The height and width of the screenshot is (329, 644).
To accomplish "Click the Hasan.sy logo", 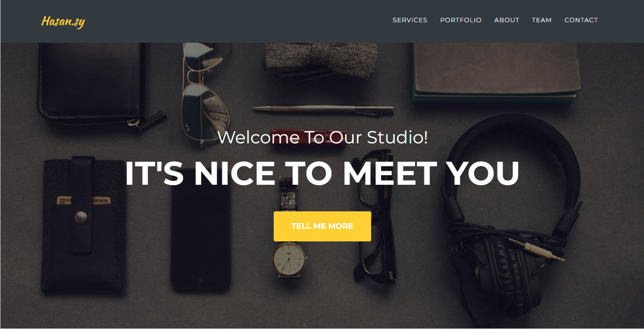I will point(63,21).
